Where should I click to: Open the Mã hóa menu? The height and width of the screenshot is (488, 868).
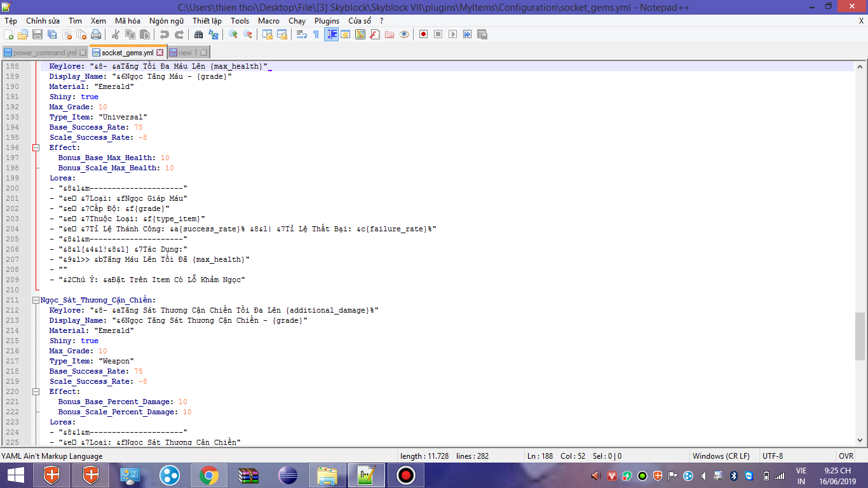pos(128,21)
